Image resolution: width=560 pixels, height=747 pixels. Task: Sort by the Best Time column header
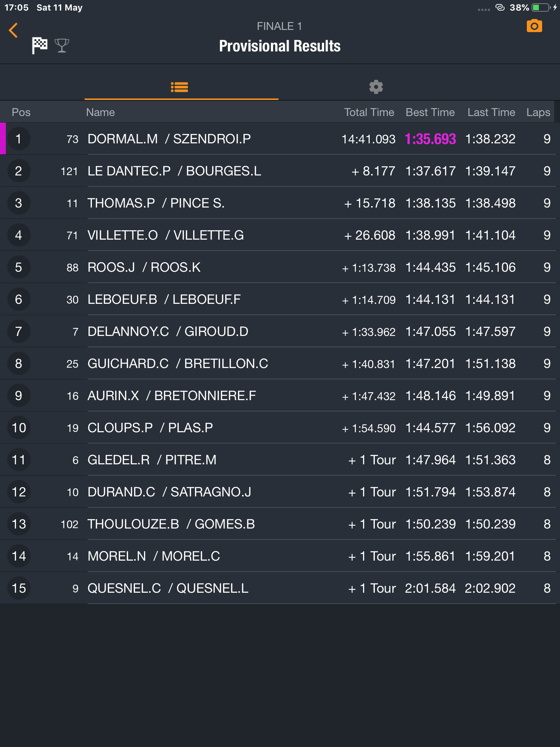430,112
